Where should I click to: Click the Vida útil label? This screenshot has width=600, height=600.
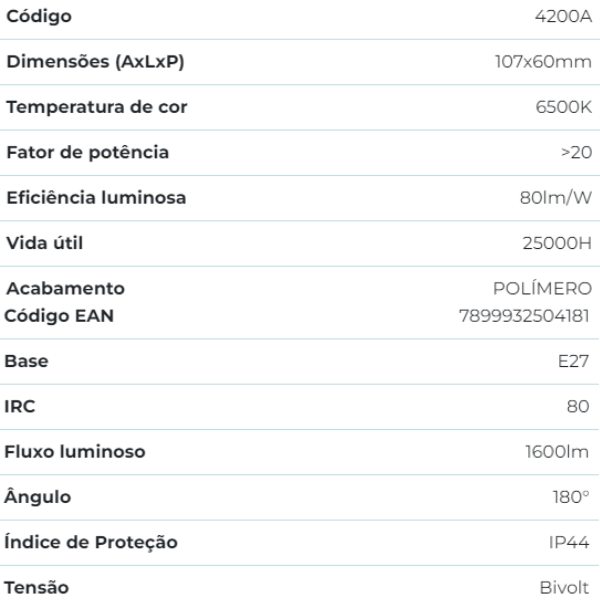tap(46, 243)
